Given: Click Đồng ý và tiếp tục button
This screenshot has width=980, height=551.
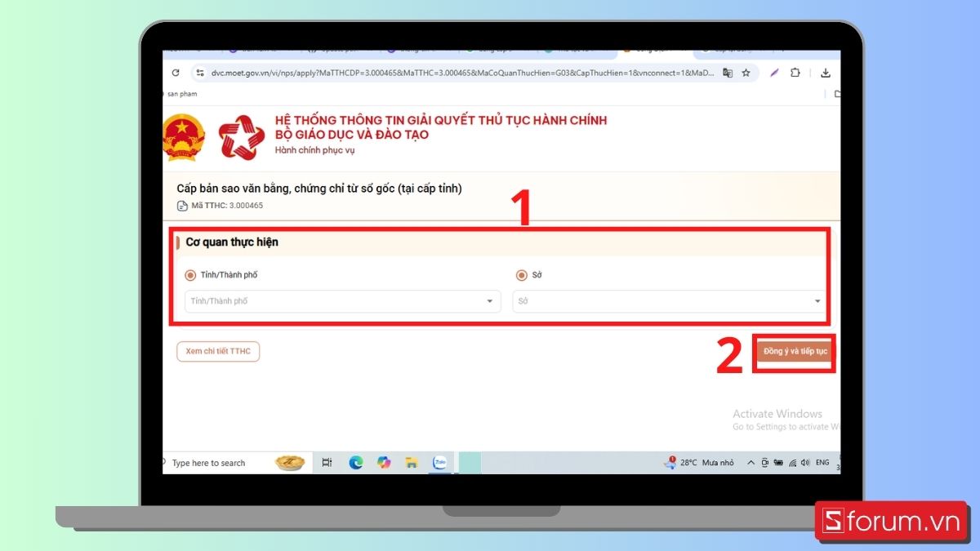Looking at the screenshot, I should 795,351.
